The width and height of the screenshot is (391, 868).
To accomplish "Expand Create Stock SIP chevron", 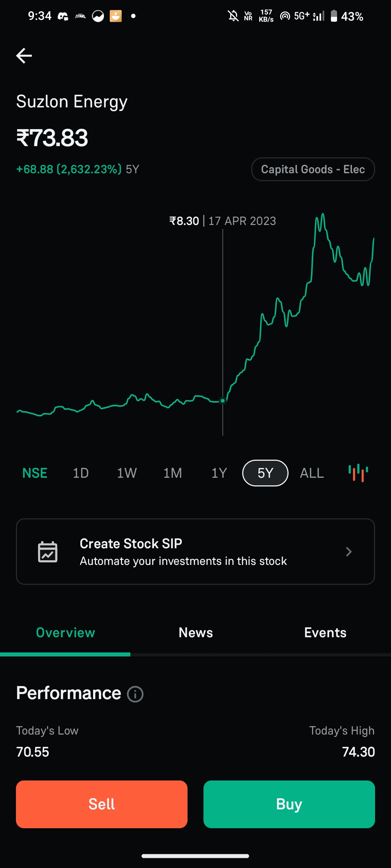I will click(349, 552).
